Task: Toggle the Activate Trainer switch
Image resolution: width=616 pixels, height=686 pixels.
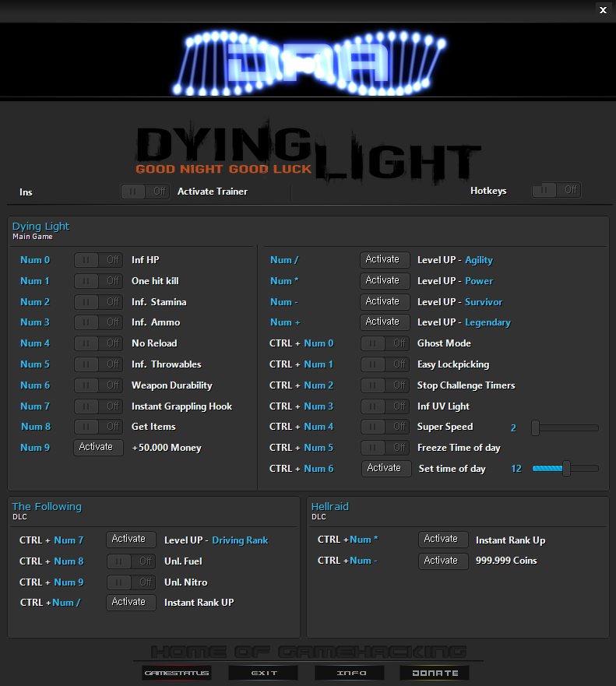Action: (146, 192)
